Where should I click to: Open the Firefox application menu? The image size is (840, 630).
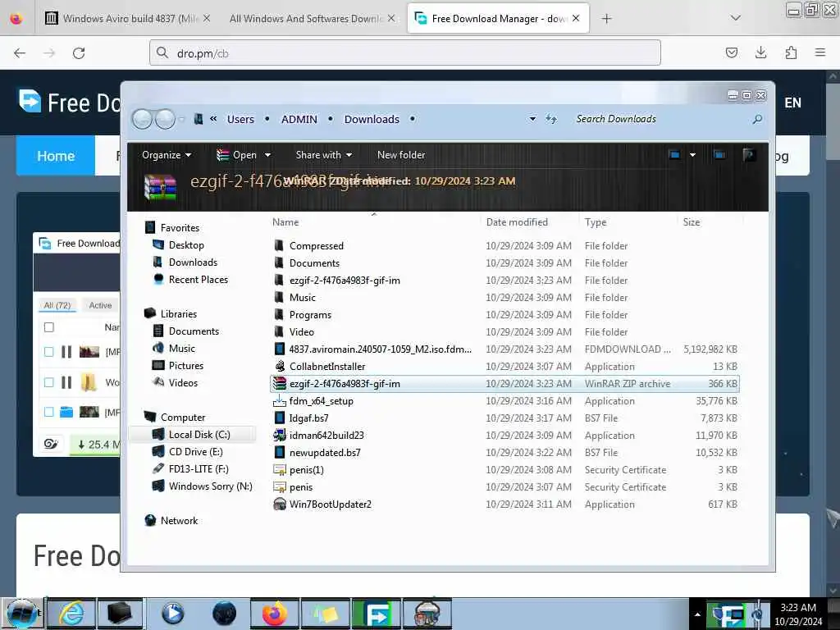[820, 52]
